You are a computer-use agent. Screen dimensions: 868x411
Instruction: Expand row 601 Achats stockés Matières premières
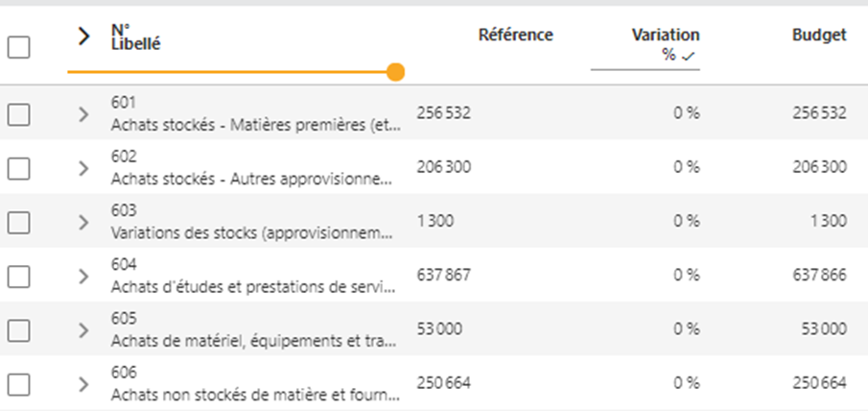coord(83,114)
